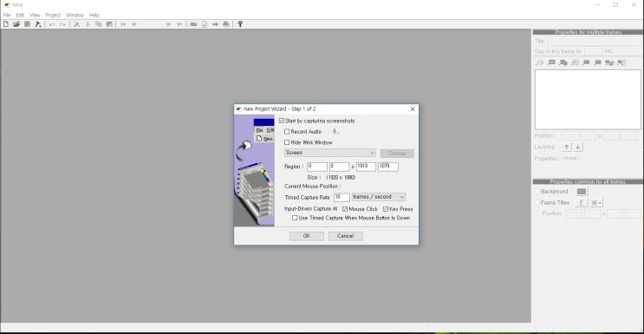Click the Title field in Properties panel
Image resolution: width=644 pixels, height=334 pixels.
tap(595, 41)
